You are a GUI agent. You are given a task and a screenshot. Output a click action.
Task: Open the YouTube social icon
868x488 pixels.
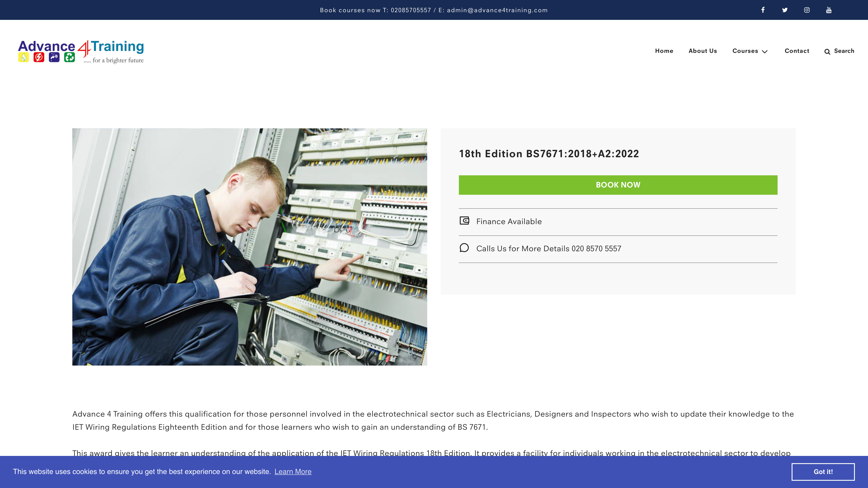point(829,10)
